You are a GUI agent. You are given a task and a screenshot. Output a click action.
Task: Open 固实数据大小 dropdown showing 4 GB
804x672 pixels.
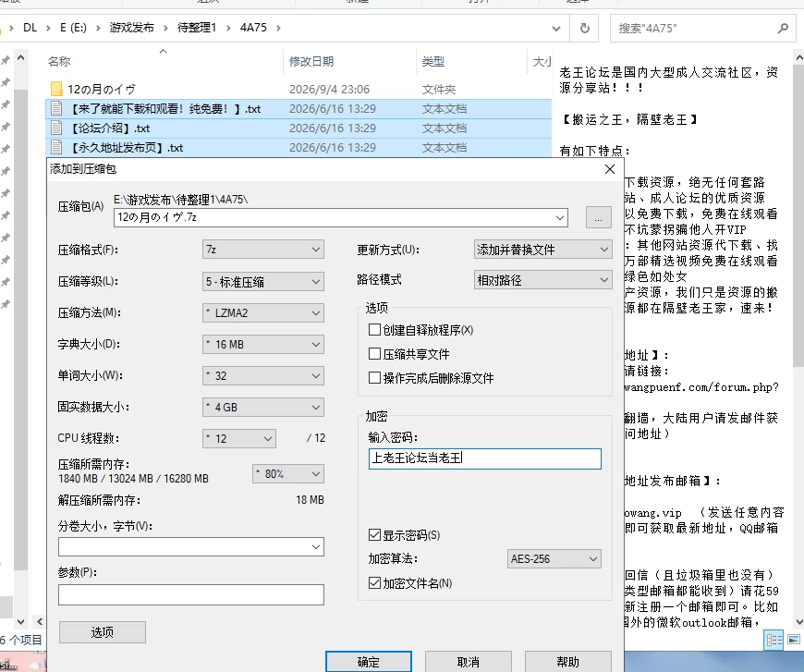[263, 408]
